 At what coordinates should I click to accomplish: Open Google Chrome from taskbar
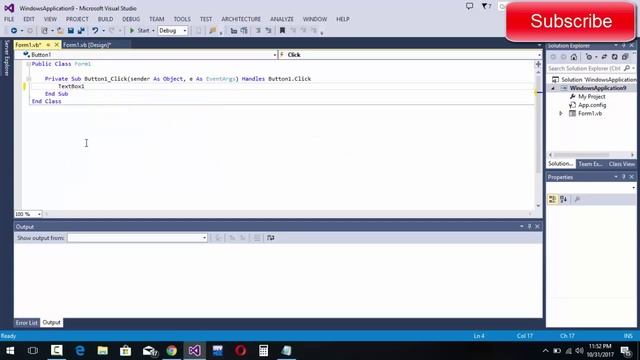coord(171,351)
